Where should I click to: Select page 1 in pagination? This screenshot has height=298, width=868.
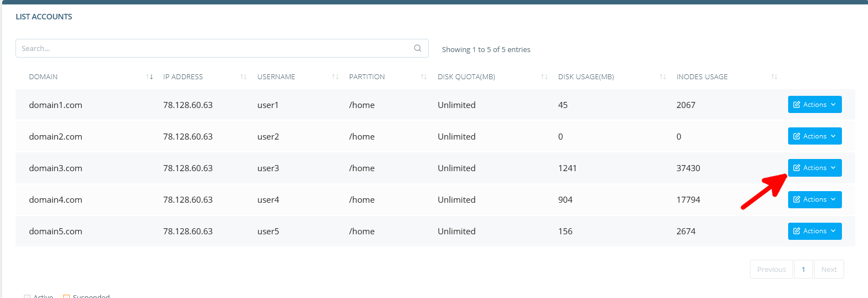(x=803, y=269)
